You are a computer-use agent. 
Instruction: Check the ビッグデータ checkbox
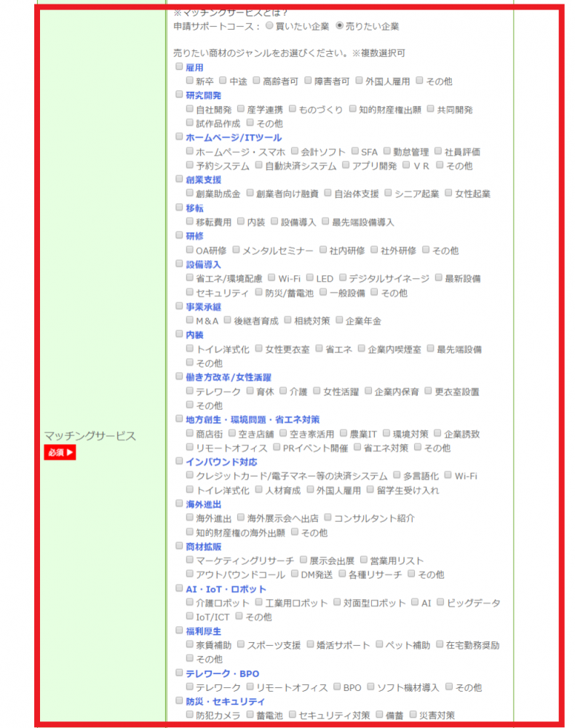click(440, 602)
